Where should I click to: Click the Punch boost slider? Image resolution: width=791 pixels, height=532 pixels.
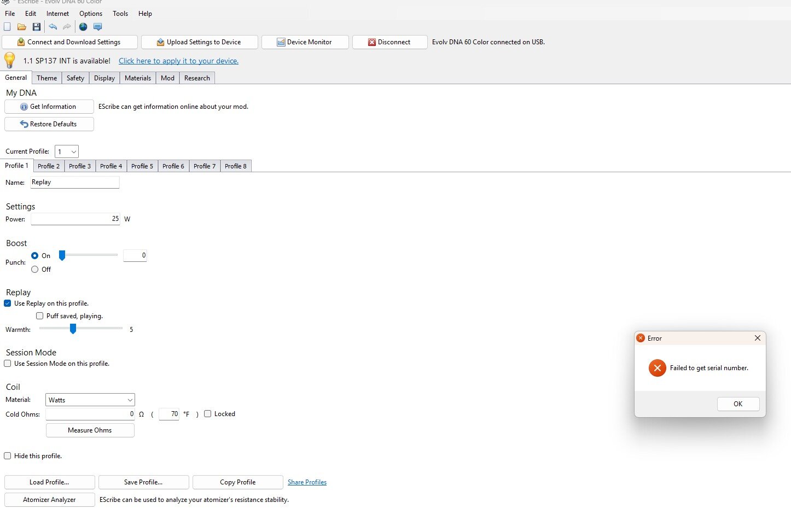tap(88, 255)
